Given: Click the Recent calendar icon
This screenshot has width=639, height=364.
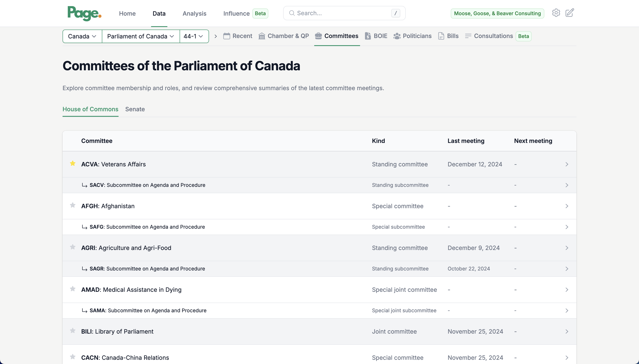Looking at the screenshot, I should click(227, 36).
